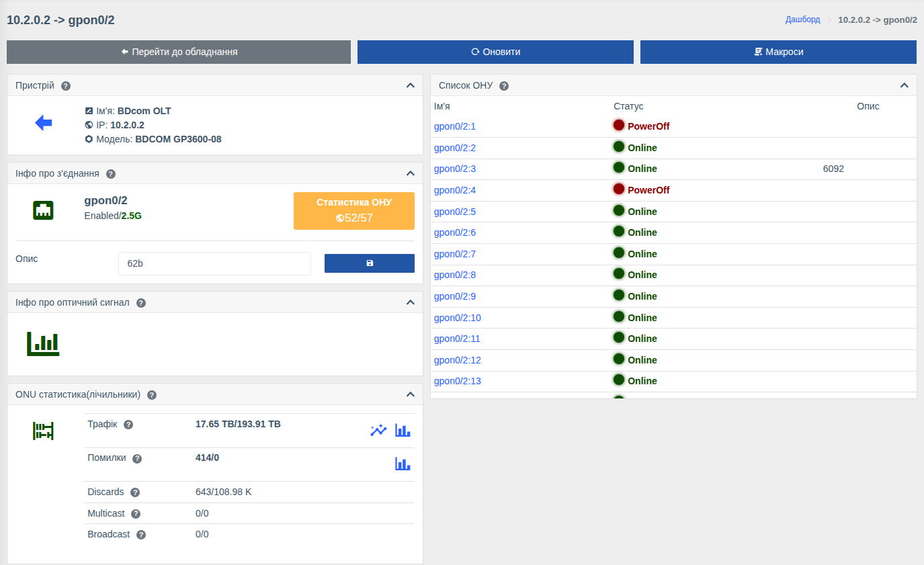Open ONU gpon0/2:4 link
The width and height of the screenshot is (924, 565).
[455, 190]
